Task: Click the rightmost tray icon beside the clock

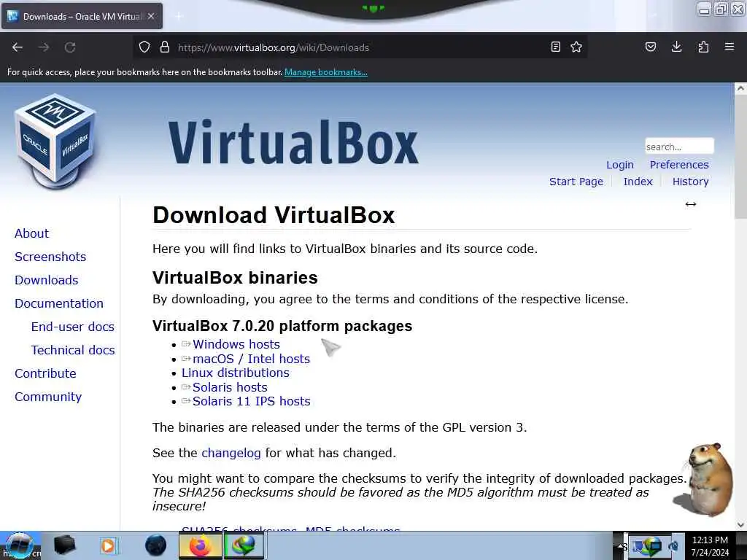Action: point(674,546)
